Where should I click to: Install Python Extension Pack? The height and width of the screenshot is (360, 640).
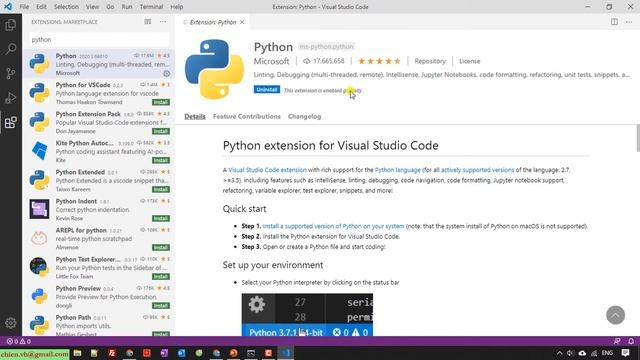tap(161, 131)
